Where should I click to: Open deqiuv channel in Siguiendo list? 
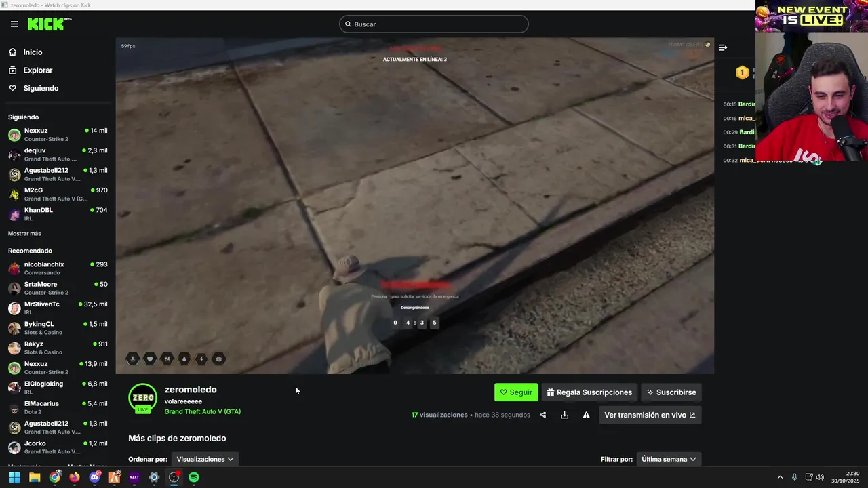pyautogui.click(x=58, y=155)
